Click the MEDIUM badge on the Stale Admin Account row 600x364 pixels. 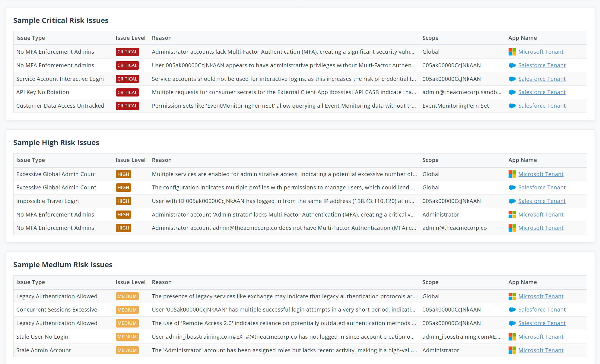[127, 350]
